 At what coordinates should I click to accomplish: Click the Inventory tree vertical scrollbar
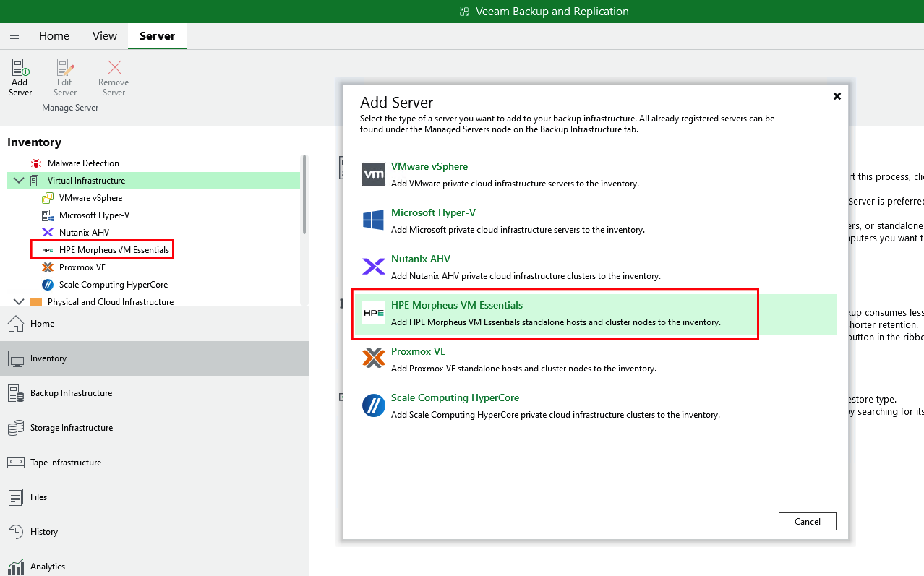[304, 195]
